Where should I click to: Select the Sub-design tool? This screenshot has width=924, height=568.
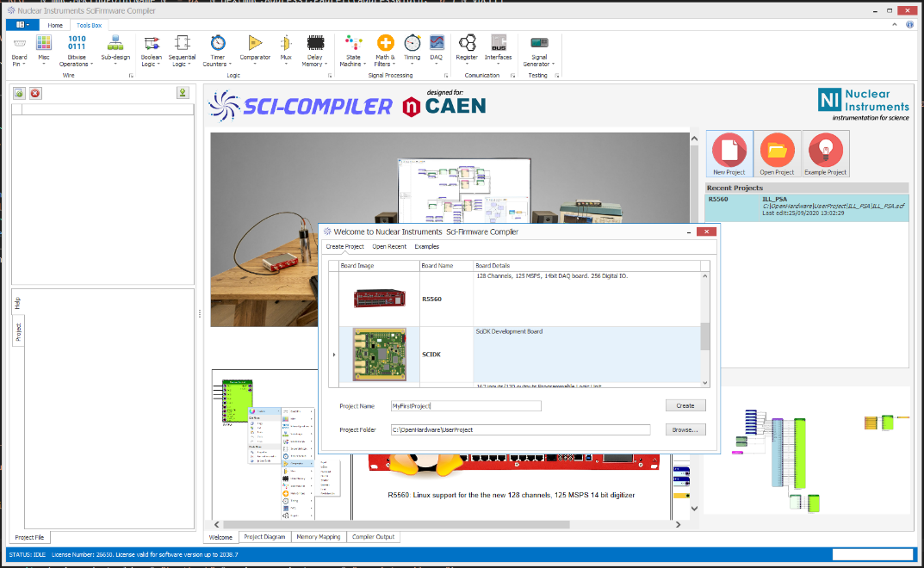coord(115,48)
